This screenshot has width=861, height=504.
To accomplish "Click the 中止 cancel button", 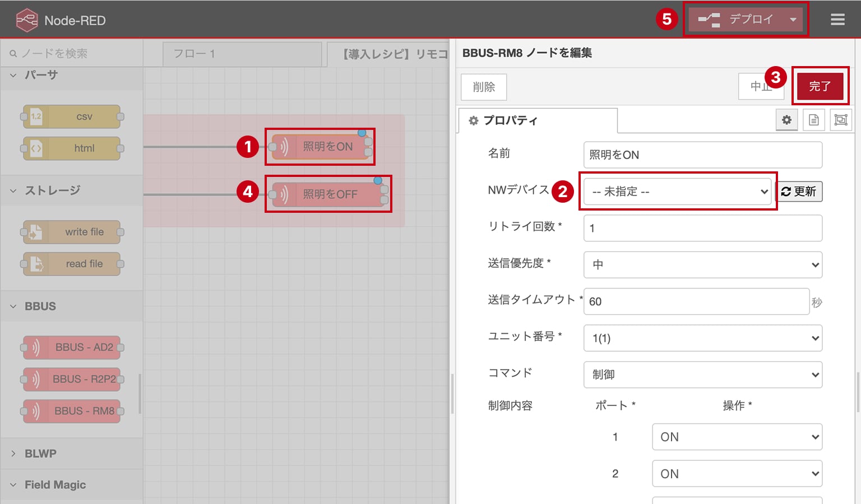I will click(x=761, y=86).
